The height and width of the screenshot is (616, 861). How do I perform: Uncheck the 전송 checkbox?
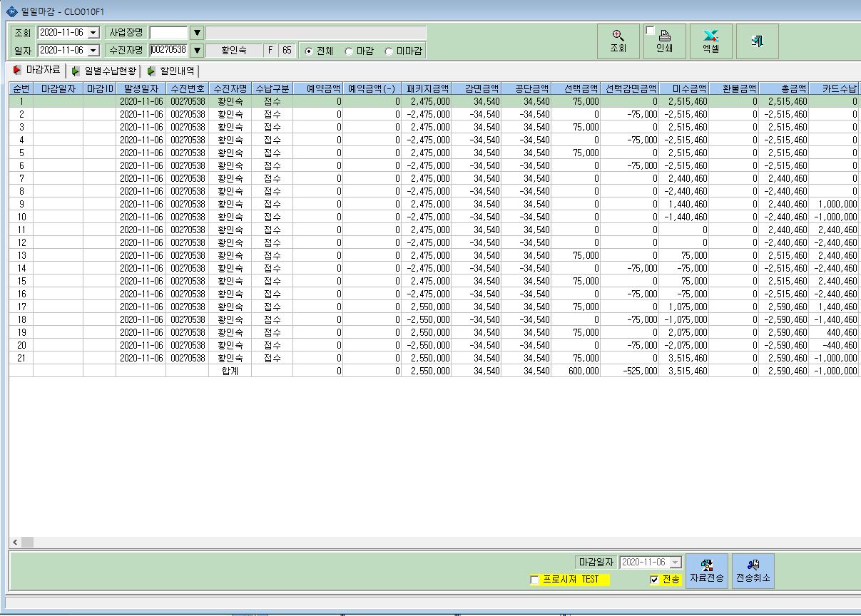[654, 580]
